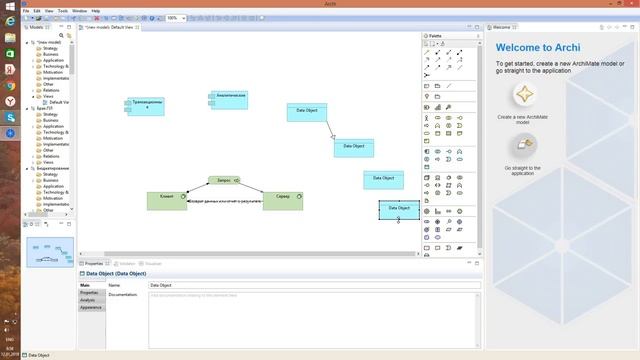Click the red Delete toolbar icon
The height and width of the screenshot is (360, 640).
(x=97, y=18)
